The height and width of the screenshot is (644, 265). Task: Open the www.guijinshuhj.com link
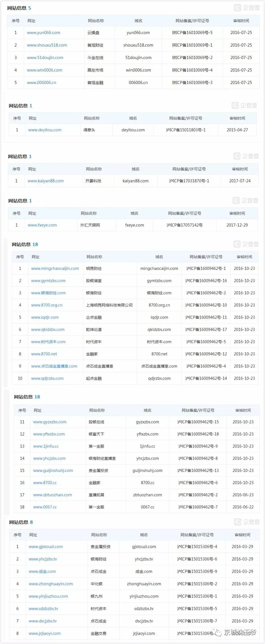click(x=53, y=471)
